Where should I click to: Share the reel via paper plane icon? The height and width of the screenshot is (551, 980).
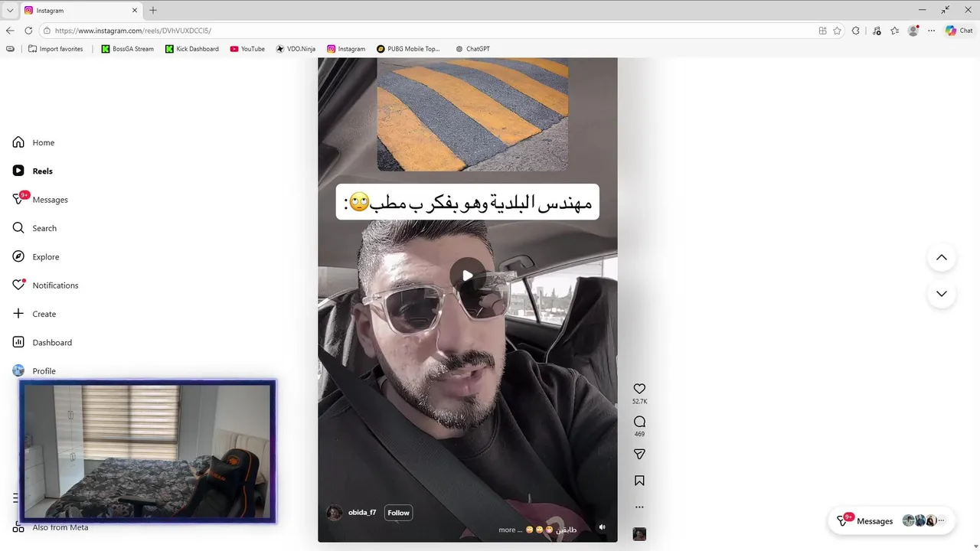tap(639, 454)
